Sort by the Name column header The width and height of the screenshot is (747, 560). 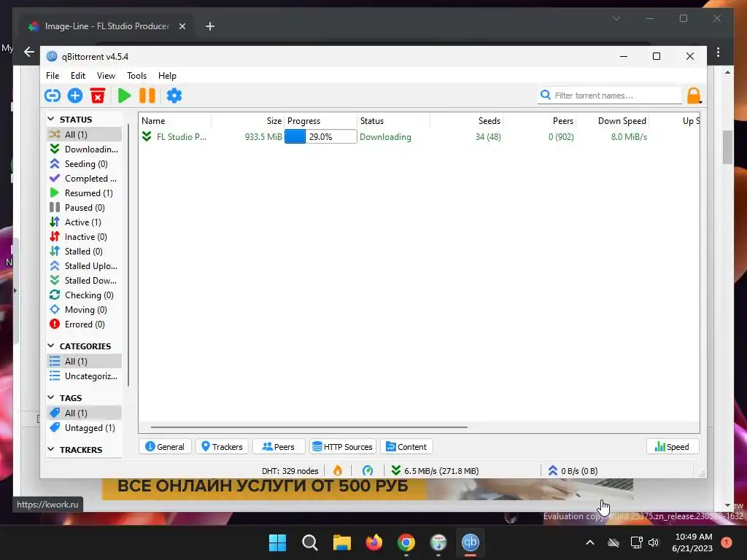[175, 121]
